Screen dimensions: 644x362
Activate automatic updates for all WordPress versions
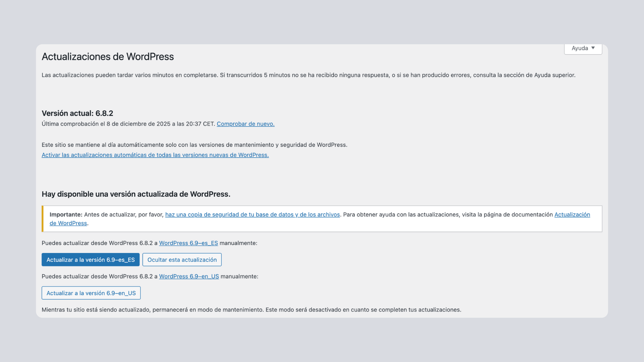[x=155, y=155]
